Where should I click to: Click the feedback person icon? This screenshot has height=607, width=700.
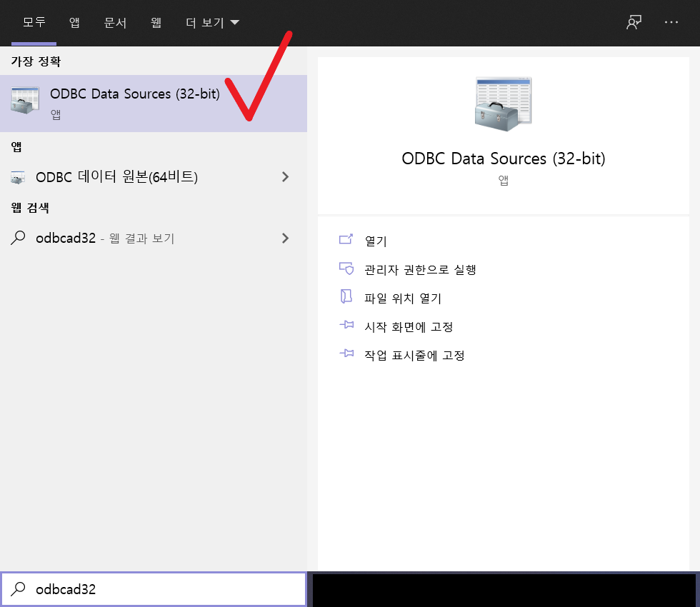pos(634,22)
